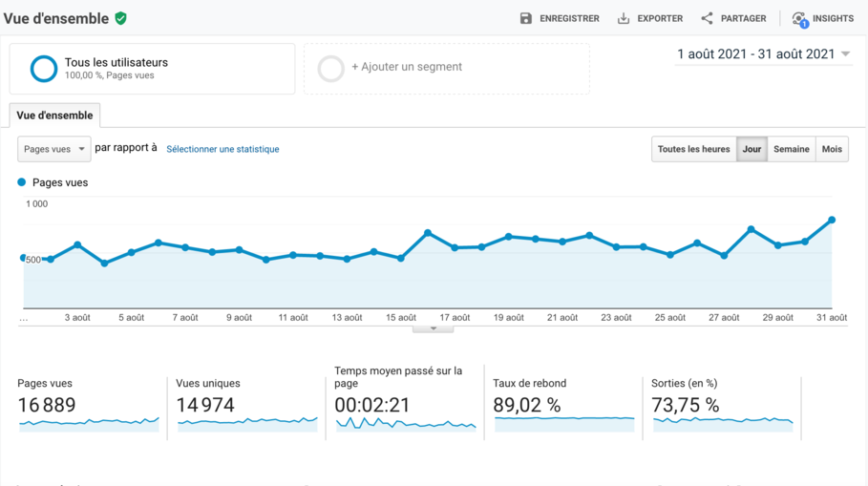Expand the handle below the chart
The image size is (868, 486).
tap(433, 328)
